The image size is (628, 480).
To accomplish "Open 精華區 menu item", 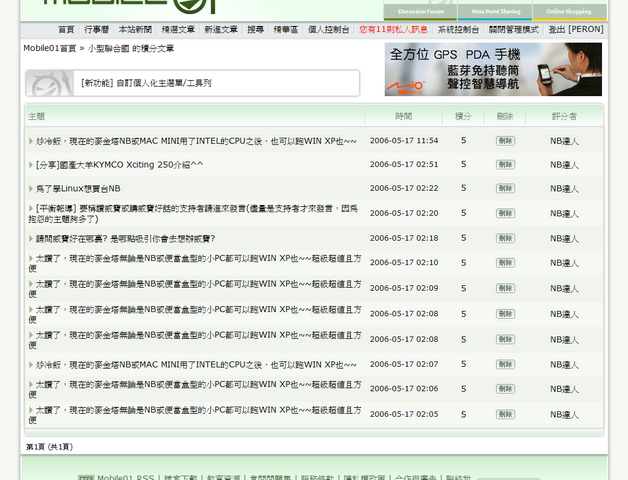I will click(286, 30).
